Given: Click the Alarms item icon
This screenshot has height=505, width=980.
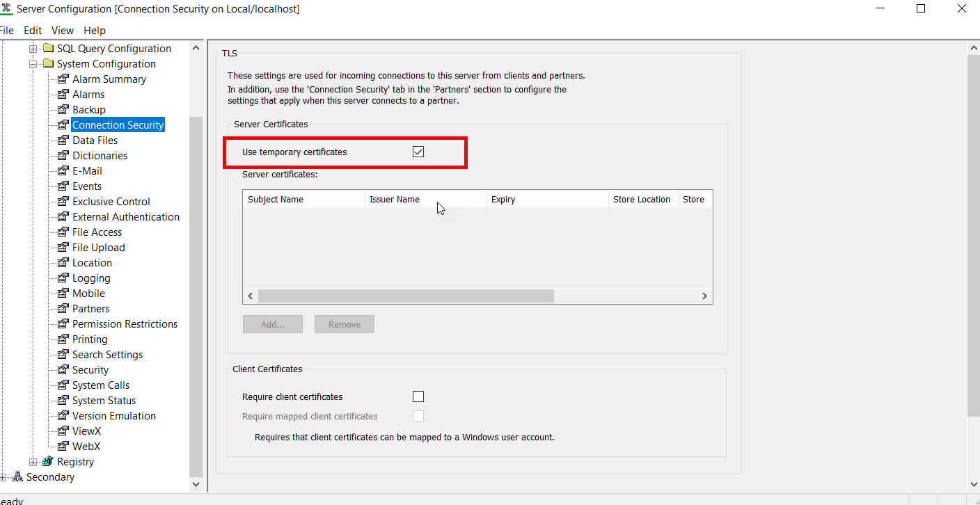Looking at the screenshot, I should pyautogui.click(x=63, y=95).
